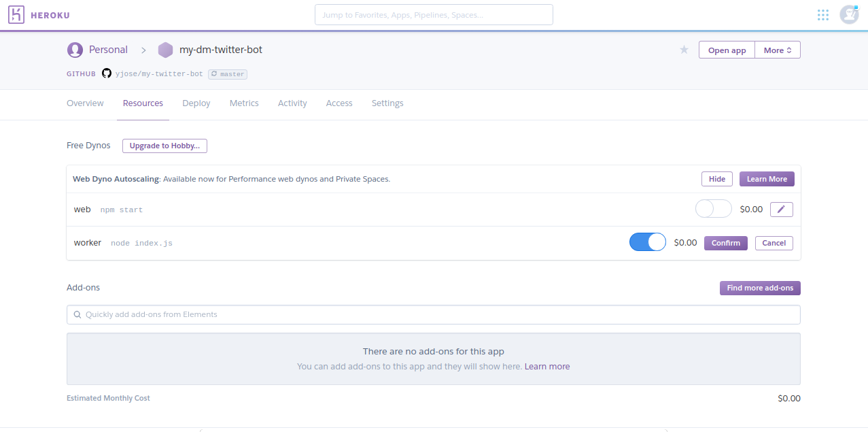The height and width of the screenshot is (432, 868).
Task: Click the Open app button
Action: 727,50
